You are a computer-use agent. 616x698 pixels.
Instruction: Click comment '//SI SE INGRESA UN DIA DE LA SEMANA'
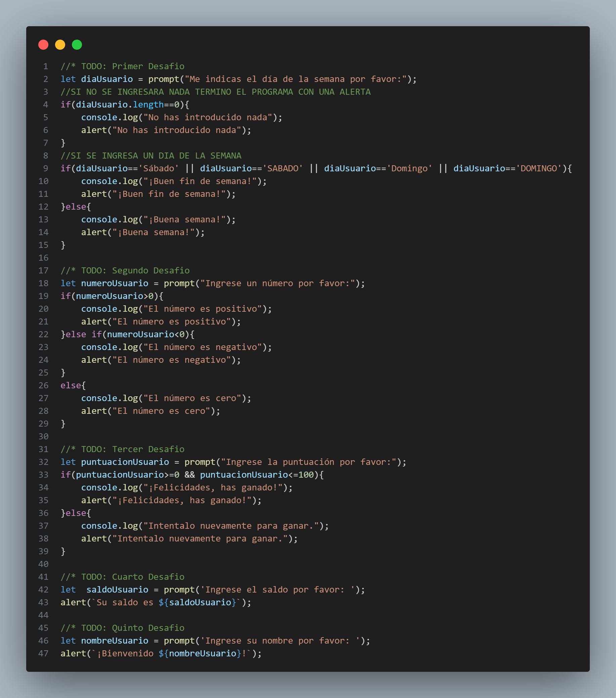[151, 156]
